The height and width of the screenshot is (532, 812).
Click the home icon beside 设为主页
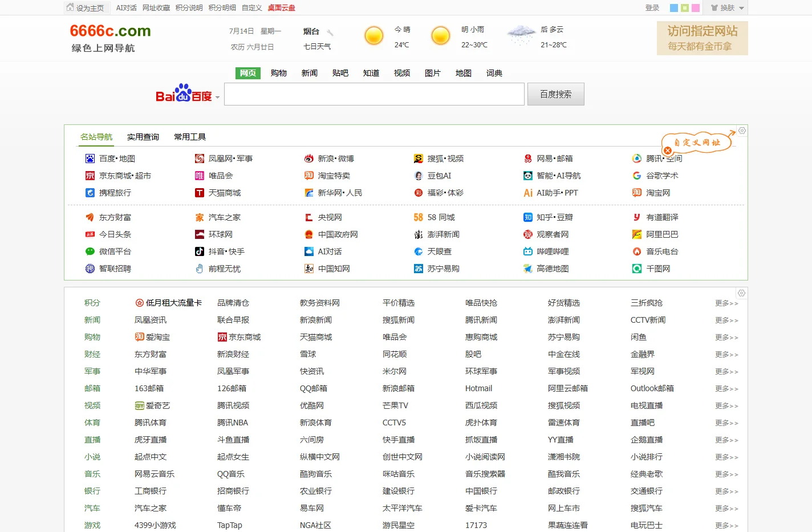tap(70, 7)
